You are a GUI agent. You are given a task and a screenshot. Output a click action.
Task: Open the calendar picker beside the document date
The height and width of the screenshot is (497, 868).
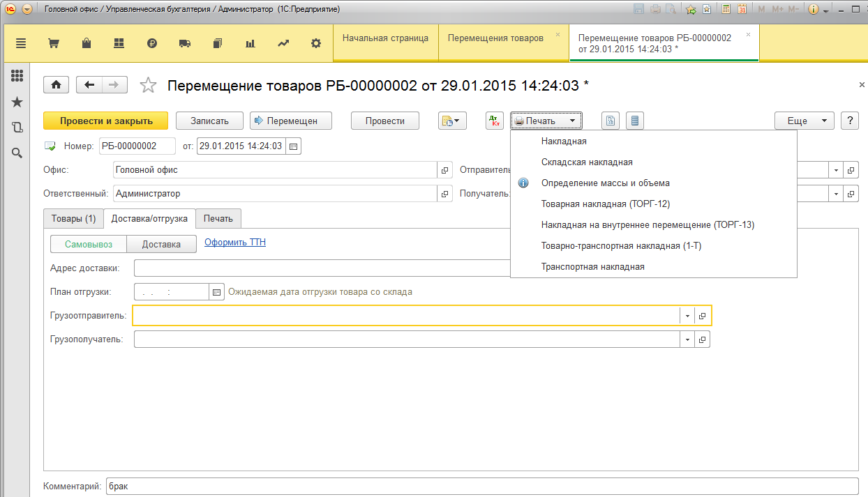[x=293, y=146]
